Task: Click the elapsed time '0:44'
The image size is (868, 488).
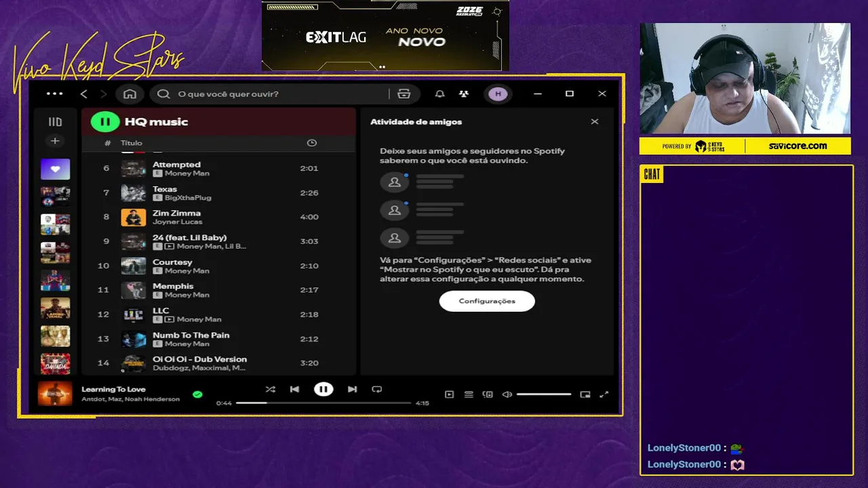Action: tap(224, 403)
